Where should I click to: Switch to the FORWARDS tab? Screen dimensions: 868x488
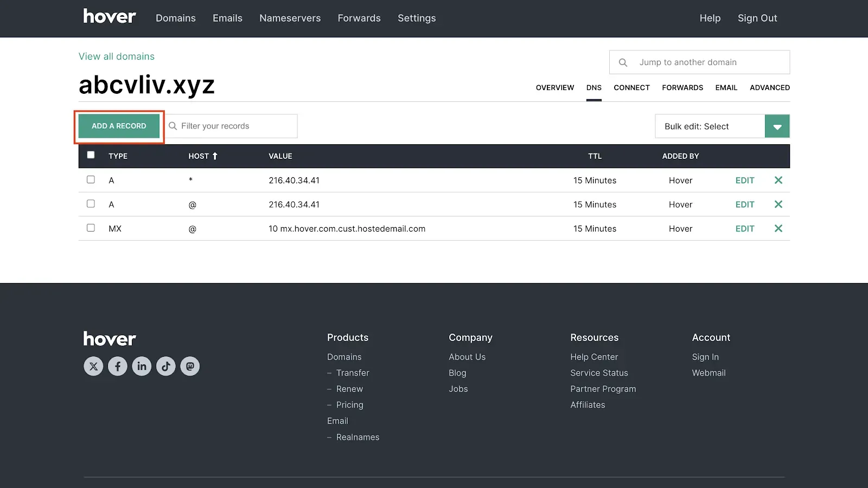[682, 87]
